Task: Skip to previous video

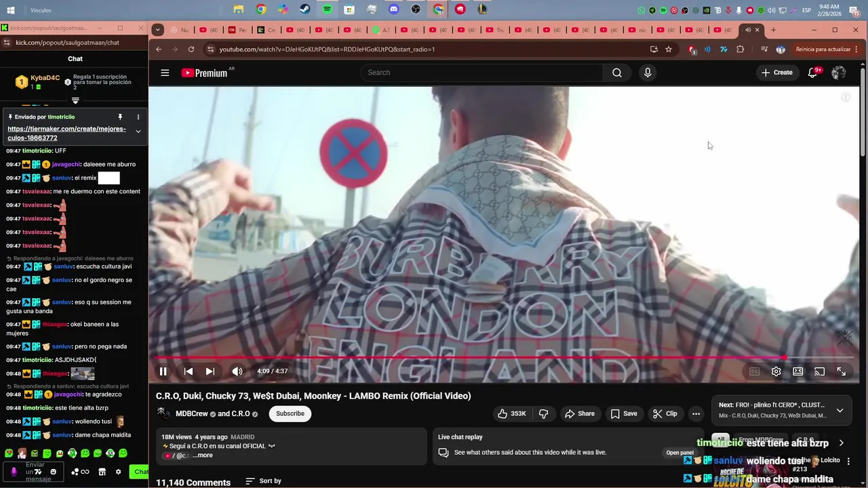Action: coord(189,371)
